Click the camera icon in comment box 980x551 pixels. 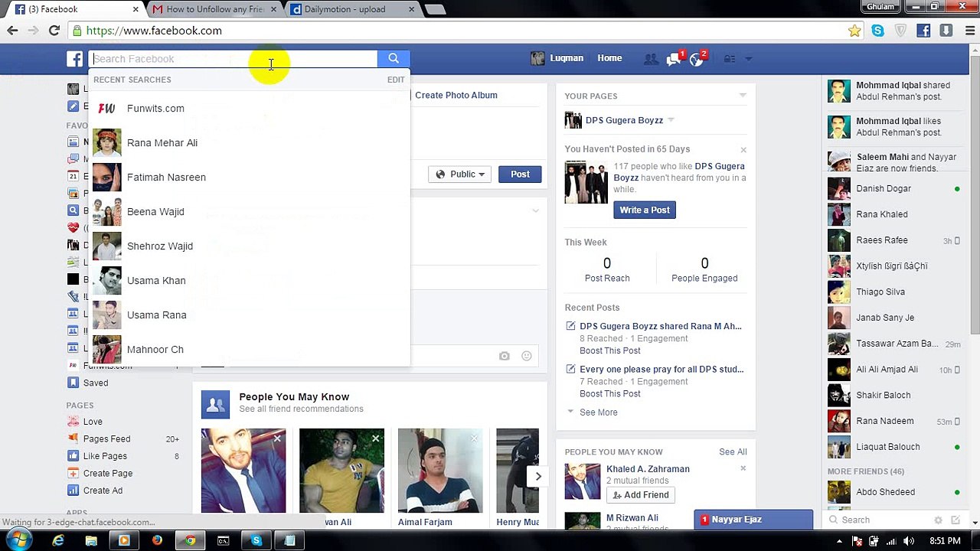[504, 356]
